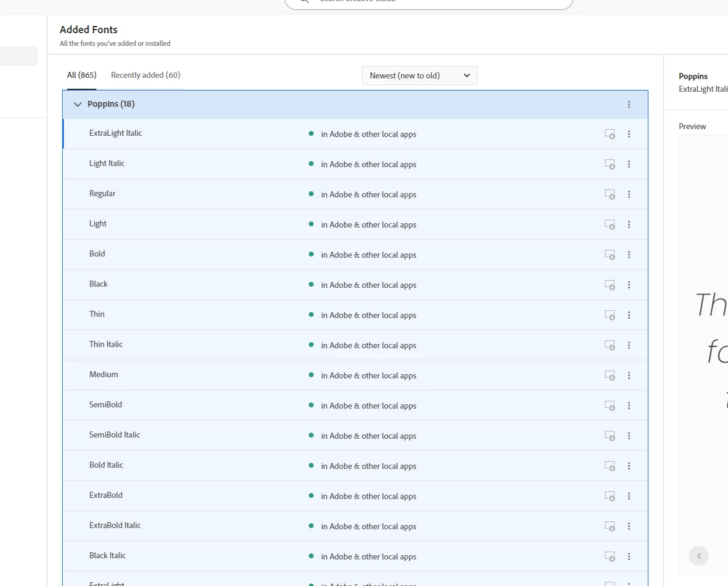This screenshot has height=586, width=728.
Task: Open more options for Medium font
Action: [x=629, y=375]
